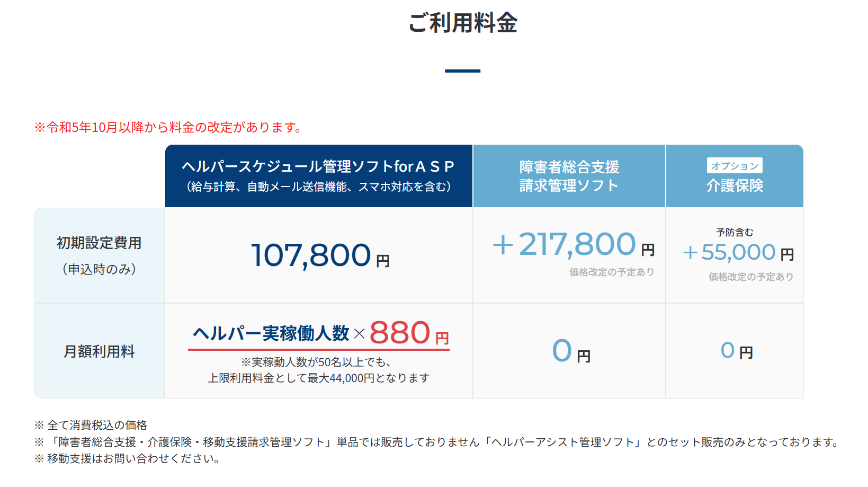Select the red 令和5年10月 price revision notice
868x487 pixels.
tap(168, 127)
